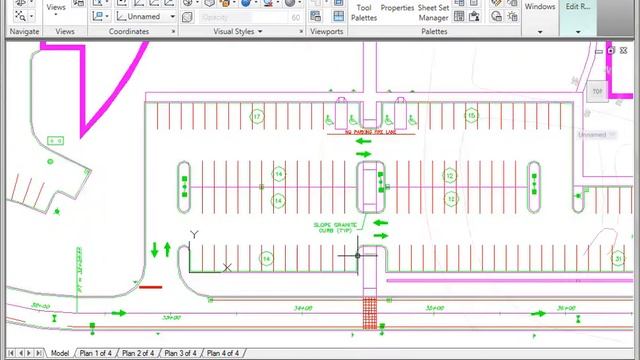Restore the drawing viewport window
Screen dimensions: 640x360
(x=611, y=51)
